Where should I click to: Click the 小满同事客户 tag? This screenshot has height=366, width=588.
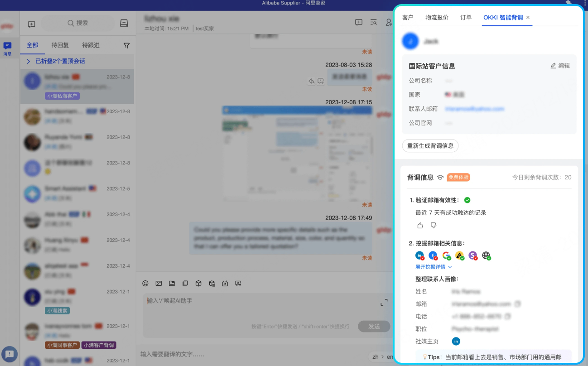click(62, 345)
